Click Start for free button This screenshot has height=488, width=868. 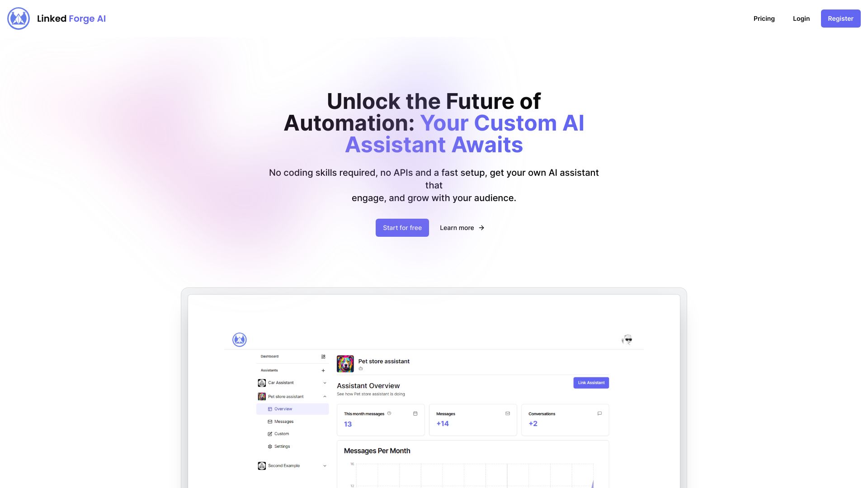click(402, 228)
